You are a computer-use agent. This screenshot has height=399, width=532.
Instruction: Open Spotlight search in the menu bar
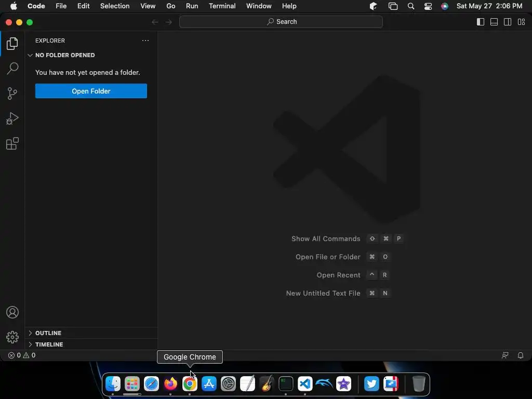[411, 6]
